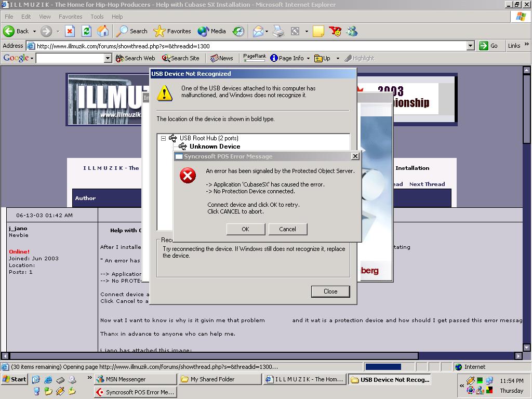
Task: Refresh the page using the Refresh icon
Action: tap(87, 31)
